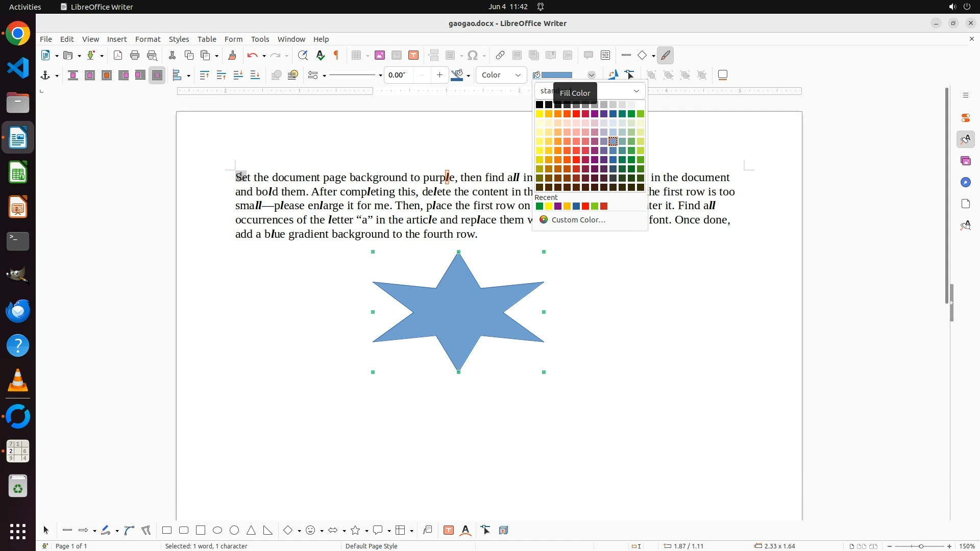The image size is (980, 551).
Task: Toggle the Show Draw Functions button
Action: [x=666, y=56]
